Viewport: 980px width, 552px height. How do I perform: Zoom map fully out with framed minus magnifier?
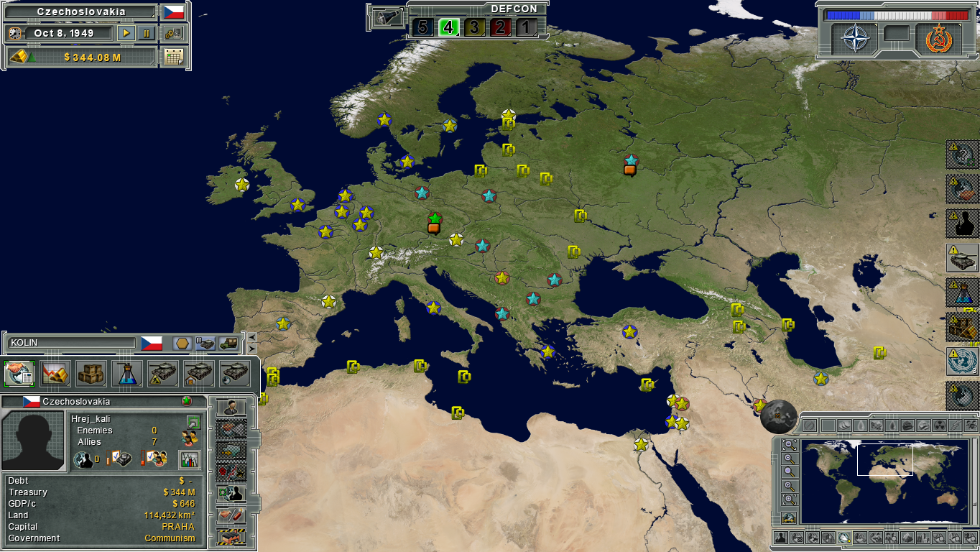point(789,445)
